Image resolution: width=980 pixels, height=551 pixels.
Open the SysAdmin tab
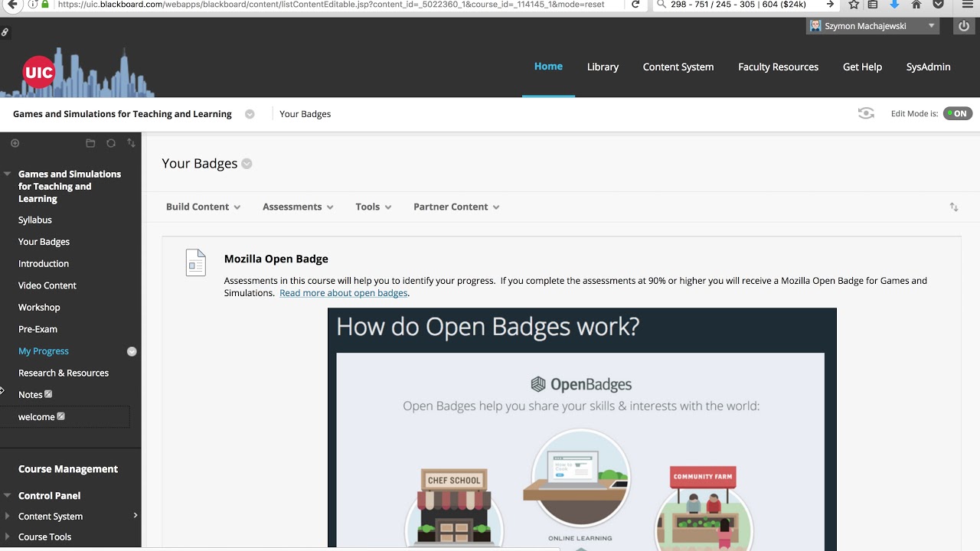click(928, 67)
